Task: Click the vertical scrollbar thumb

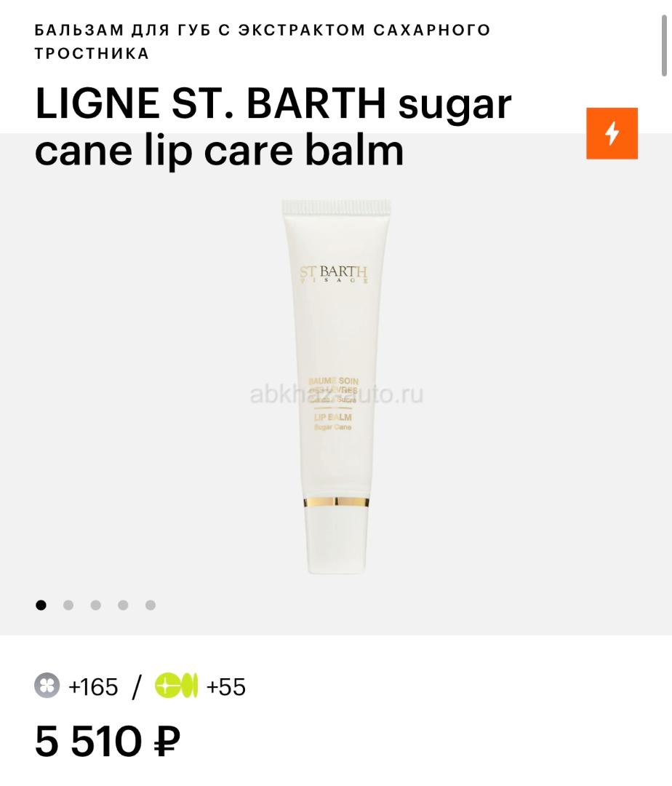Action: pos(664,46)
